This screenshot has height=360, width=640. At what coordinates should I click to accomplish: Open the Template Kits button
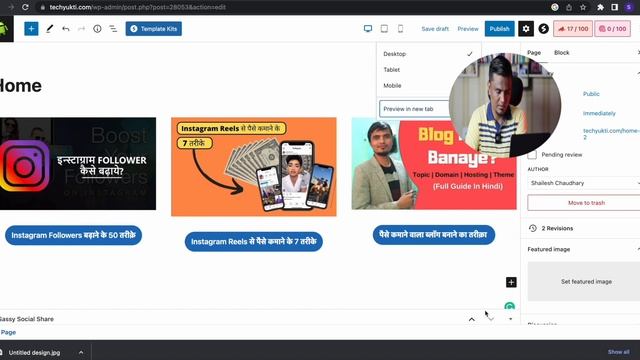pos(153,29)
